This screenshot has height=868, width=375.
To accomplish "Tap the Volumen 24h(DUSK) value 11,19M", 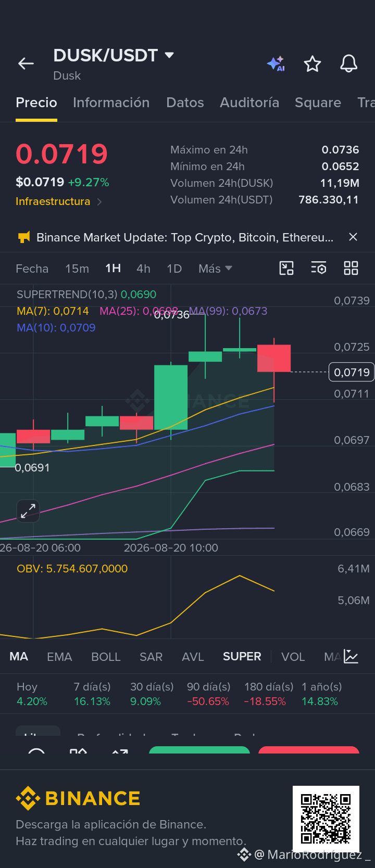I will click(340, 183).
